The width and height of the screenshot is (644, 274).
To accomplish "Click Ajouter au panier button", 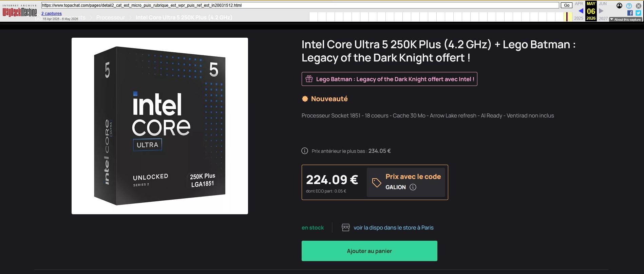I will click(369, 251).
